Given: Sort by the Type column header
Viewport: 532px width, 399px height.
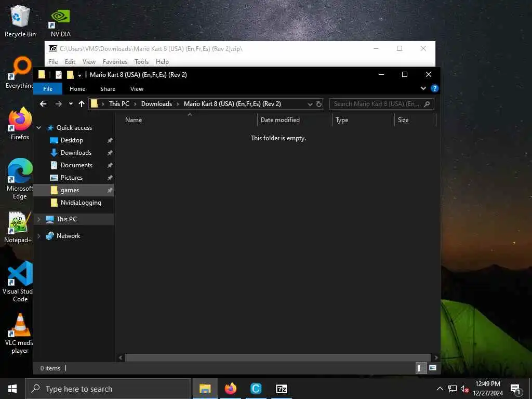Looking at the screenshot, I should pyautogui.click(x=363, y=120).
